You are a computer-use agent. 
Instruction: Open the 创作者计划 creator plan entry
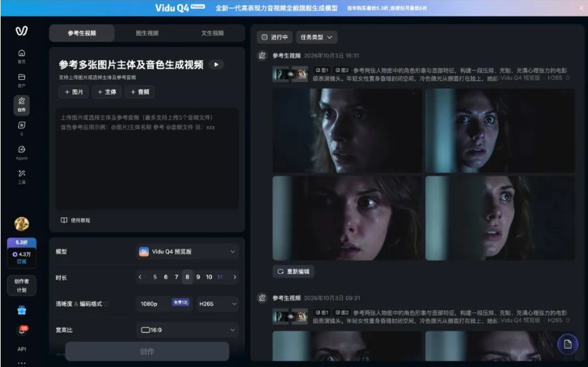22,285
